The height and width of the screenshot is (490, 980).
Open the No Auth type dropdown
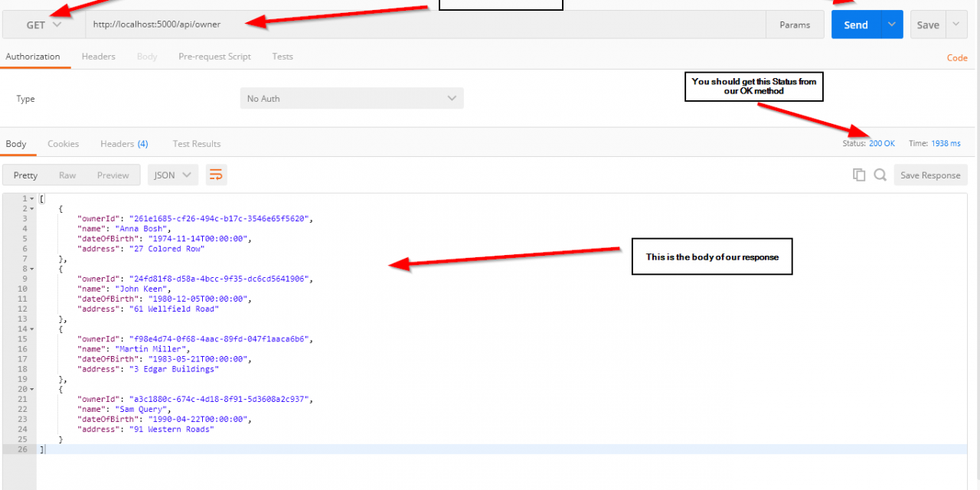[x=351, y=99]
